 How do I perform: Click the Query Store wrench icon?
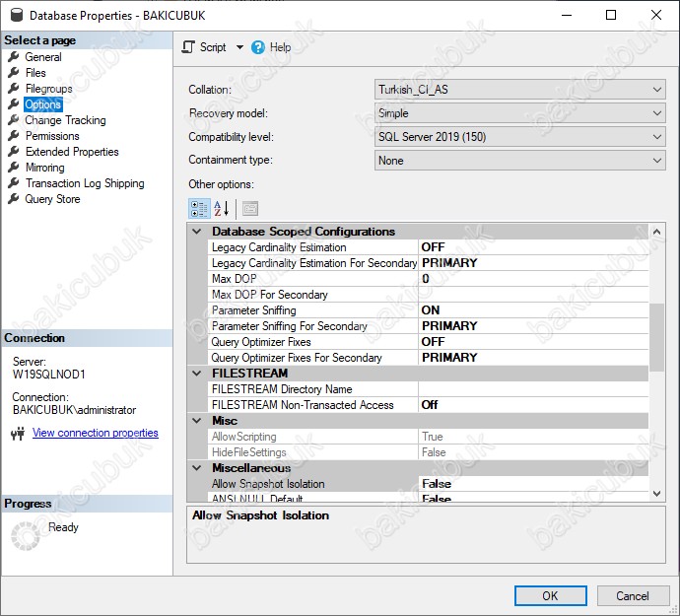[14, 199]
